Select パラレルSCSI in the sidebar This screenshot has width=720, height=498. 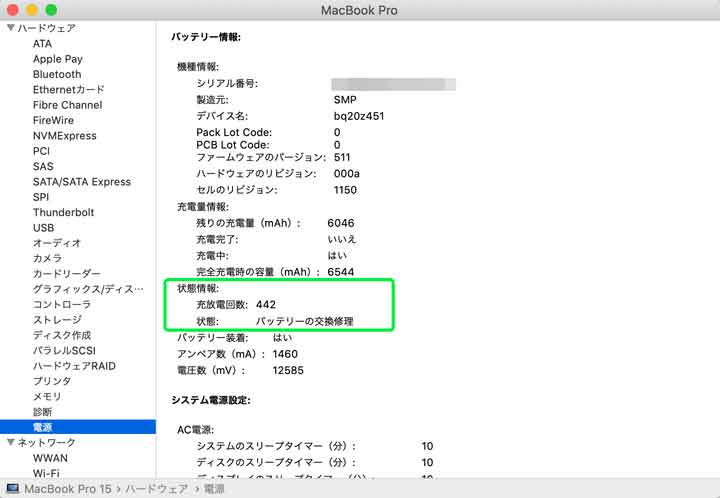(64, 351)
